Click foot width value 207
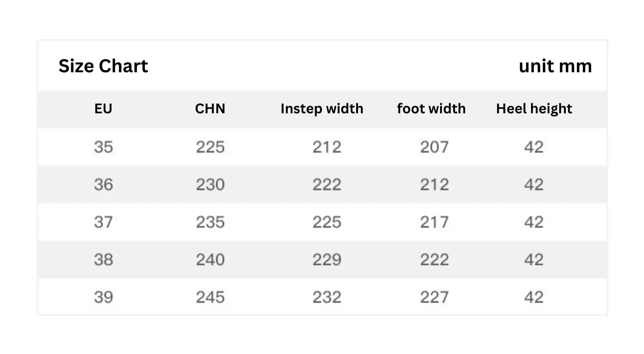Image resolution: width=644 pixels, height=354 pixels. point(434,147)
